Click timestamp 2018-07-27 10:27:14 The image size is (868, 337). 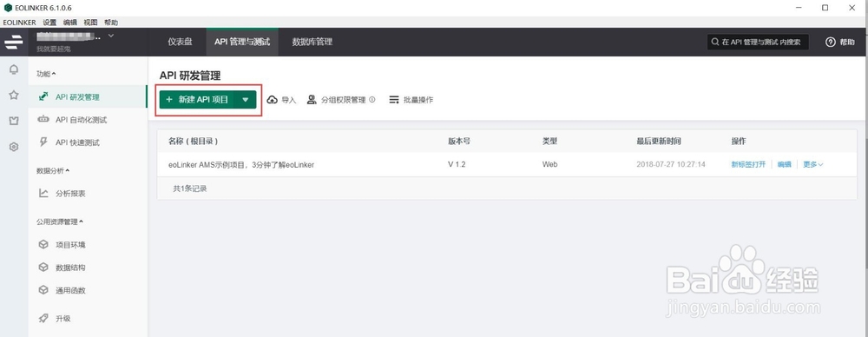(671, 165)
